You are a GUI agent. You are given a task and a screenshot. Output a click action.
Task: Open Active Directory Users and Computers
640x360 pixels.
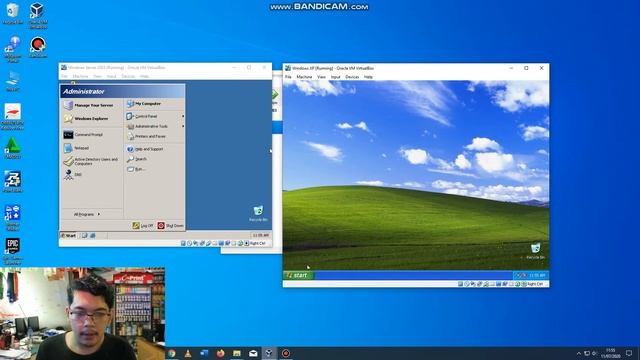(x=91, y=162)
